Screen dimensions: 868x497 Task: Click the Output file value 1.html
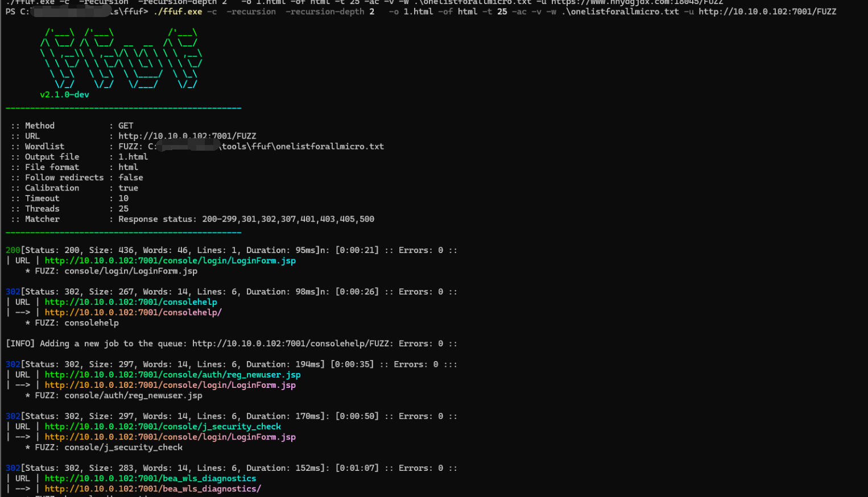[x=133, y=157]
